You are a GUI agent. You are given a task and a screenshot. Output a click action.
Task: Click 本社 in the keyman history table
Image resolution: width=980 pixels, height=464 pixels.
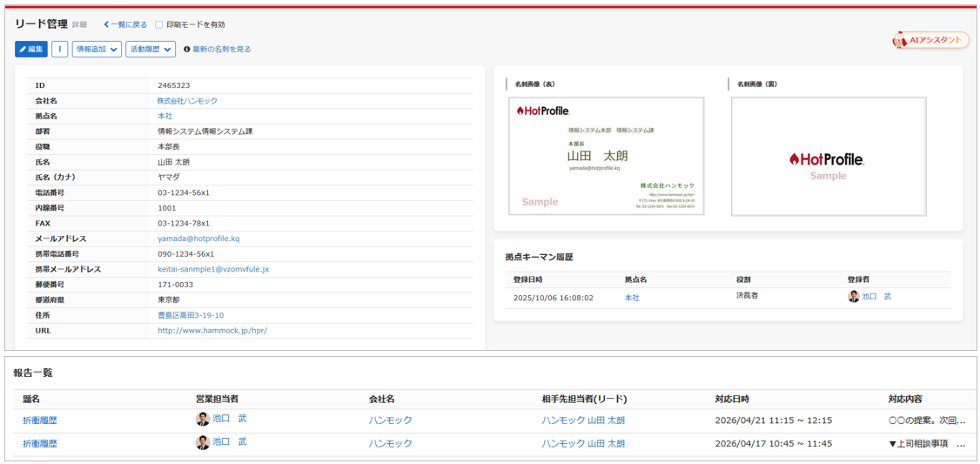coord(632,298)
